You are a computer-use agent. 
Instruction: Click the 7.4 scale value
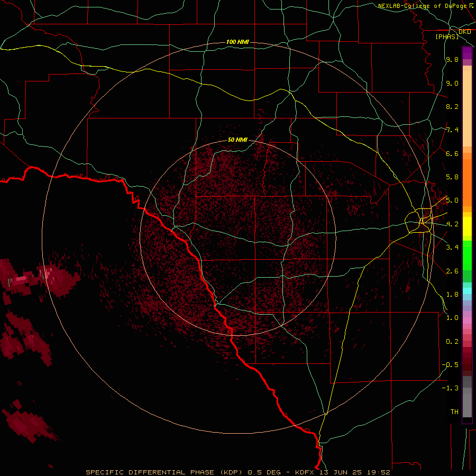coord(452,130)
